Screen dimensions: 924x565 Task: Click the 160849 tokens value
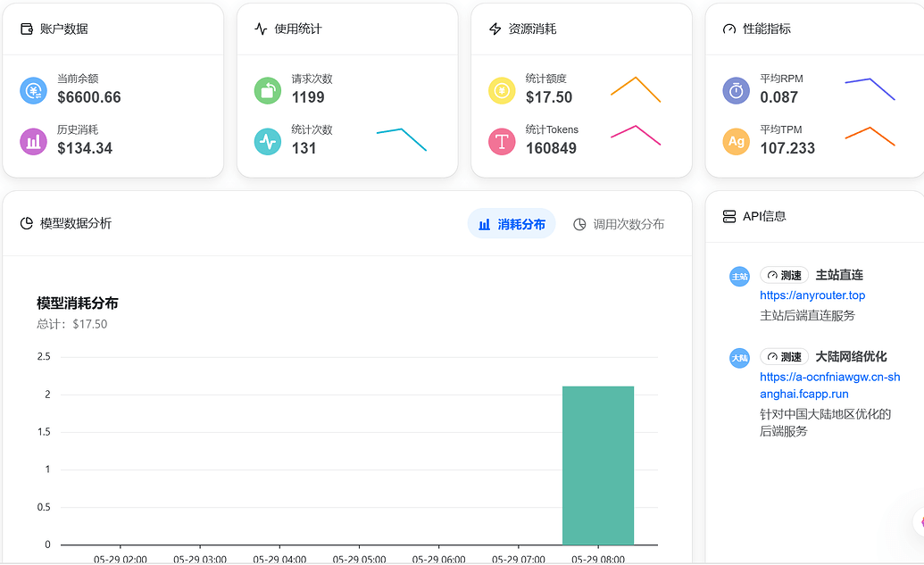(x=551, y=148)
